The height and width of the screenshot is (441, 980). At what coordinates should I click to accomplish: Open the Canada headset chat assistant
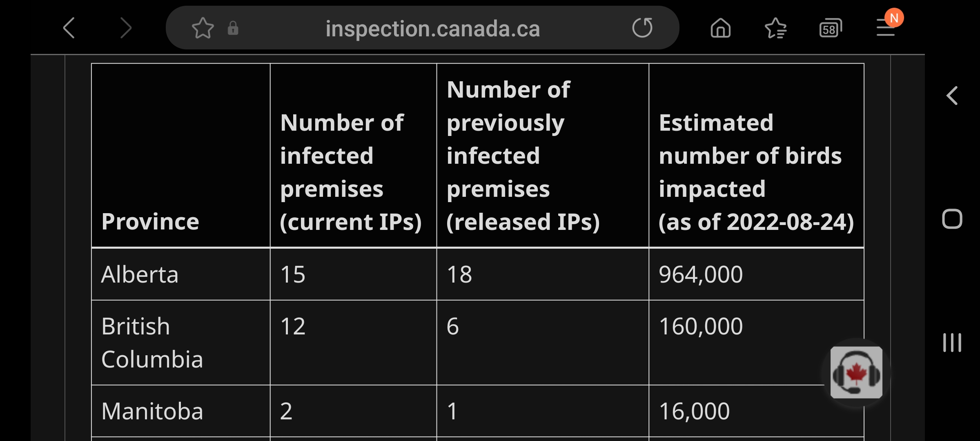coord(856,372)
